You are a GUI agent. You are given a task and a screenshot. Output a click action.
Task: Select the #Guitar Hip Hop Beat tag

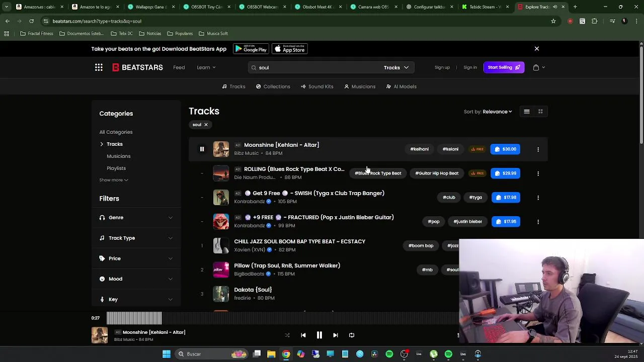pyautogui.click(x=437, y=173)
